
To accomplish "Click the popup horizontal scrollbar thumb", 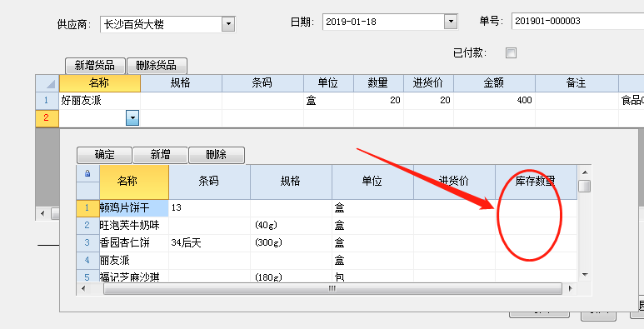I will [x=332, y=289].
